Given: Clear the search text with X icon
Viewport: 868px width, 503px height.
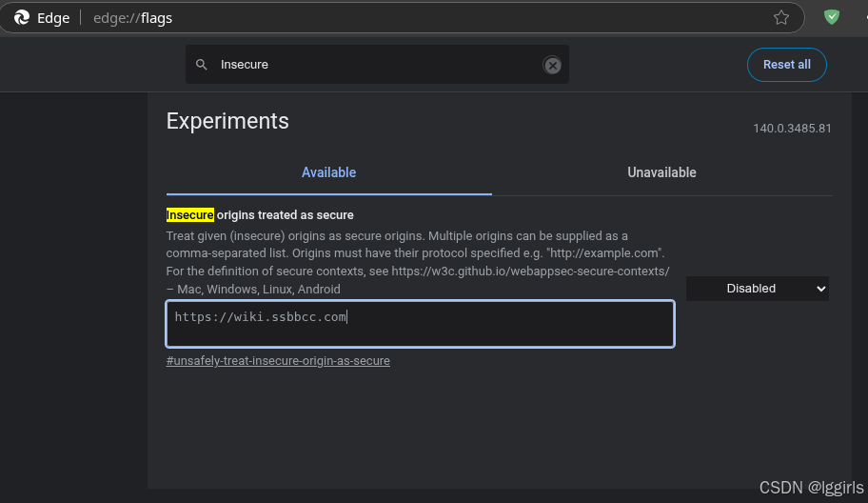Looking at the screenshot, I should point(552,66).
